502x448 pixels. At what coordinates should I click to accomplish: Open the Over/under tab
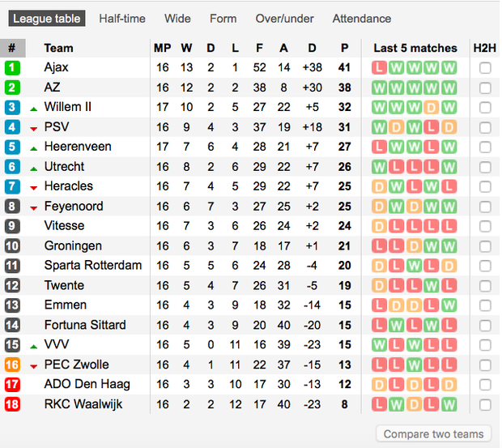click(x=284, y=19)
